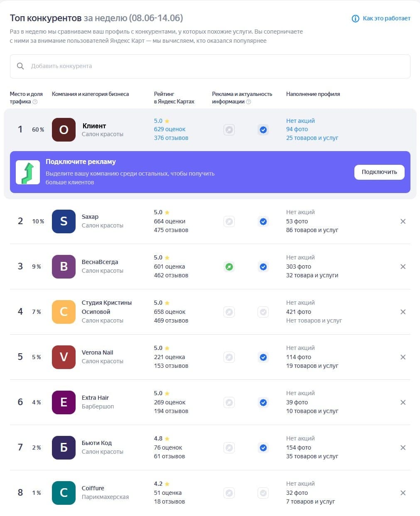Click the Saxap avatar with letter S
420x516 pixels.
tap(64, 221)
